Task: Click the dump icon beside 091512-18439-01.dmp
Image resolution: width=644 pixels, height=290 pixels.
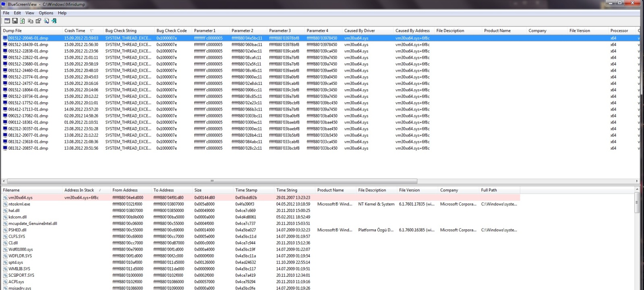Action: click(5, 45)
